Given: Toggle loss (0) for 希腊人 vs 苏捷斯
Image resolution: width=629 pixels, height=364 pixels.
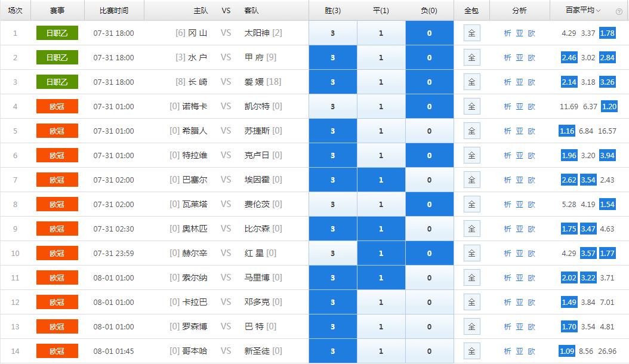Looking at the screenshot, I should [429, 131].
